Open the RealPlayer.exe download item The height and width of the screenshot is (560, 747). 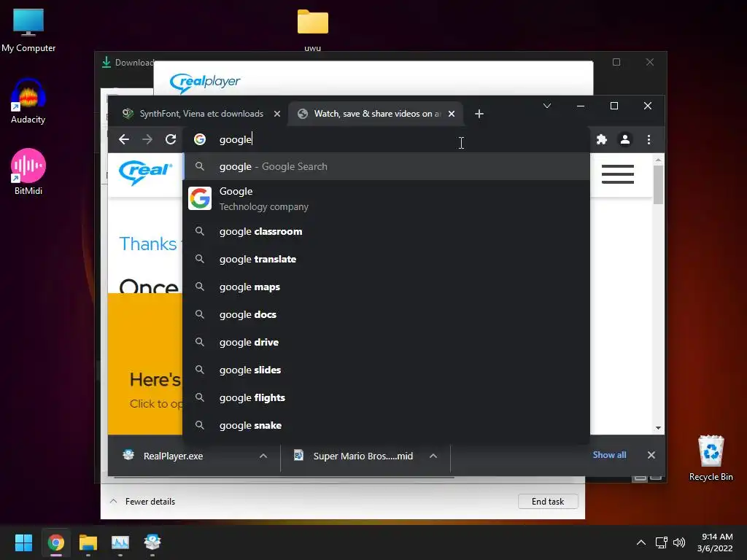tap(173, 456)
